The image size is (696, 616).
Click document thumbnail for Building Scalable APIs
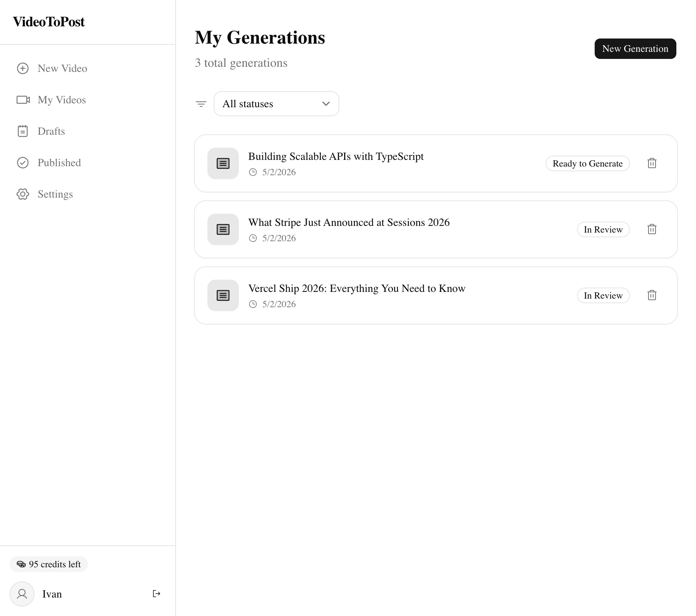(x=223, y=163)
